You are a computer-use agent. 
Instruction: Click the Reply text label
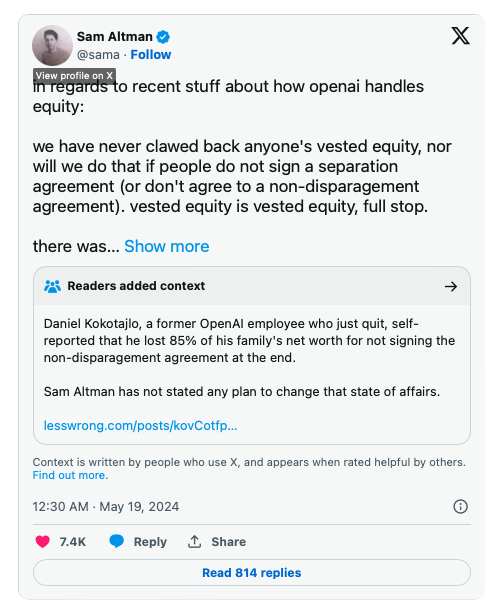click(x=150, y=542)
